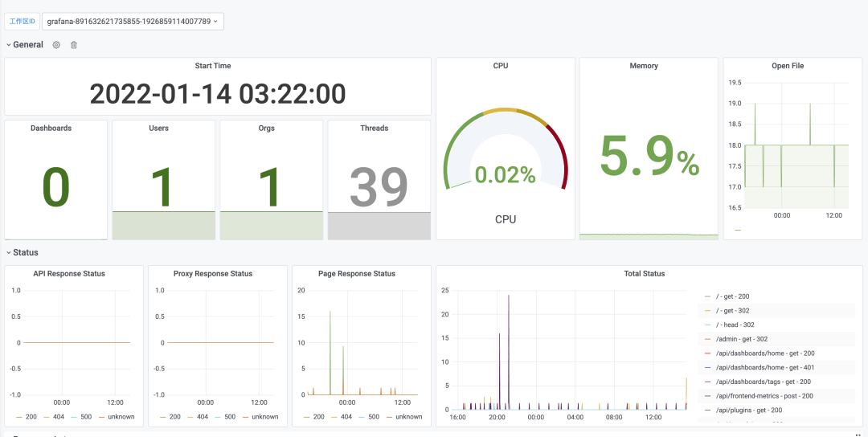Click the CPU gauge 0.02% reading
The image size is (868, 437).
point(505,175)
